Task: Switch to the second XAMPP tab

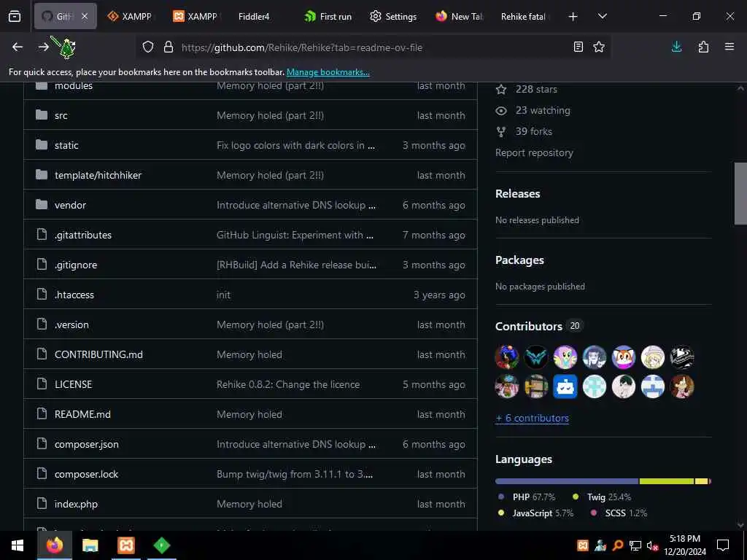Action: 196,16
